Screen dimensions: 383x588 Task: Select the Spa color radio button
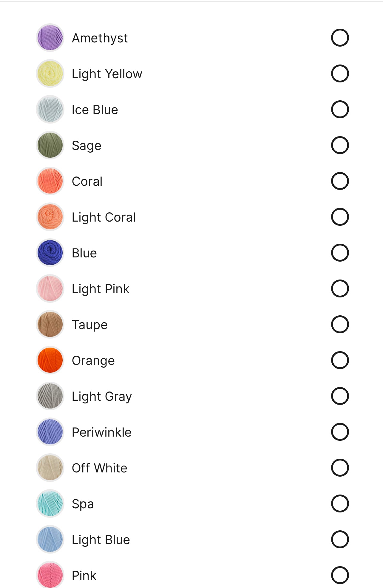click(340, 503)
